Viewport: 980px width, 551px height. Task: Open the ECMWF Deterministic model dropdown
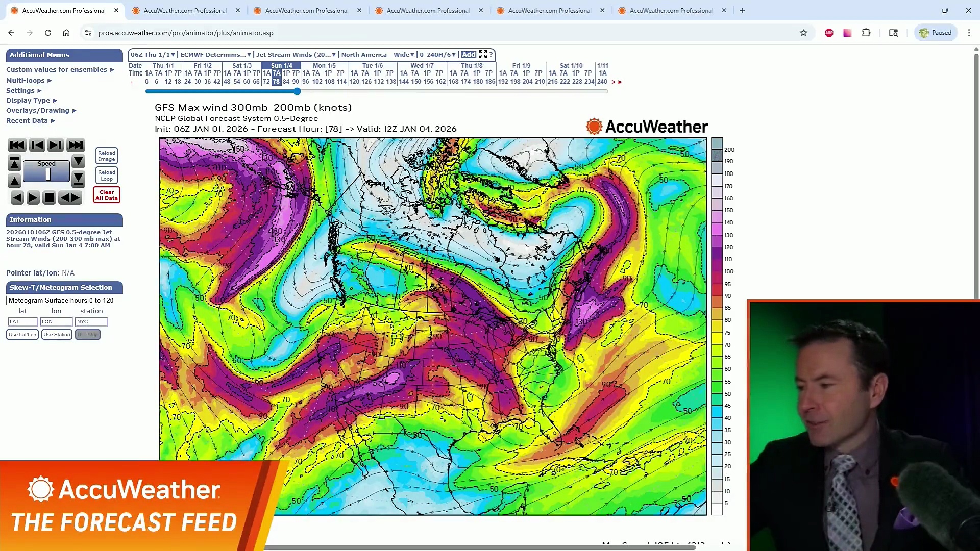coord(214,55)
